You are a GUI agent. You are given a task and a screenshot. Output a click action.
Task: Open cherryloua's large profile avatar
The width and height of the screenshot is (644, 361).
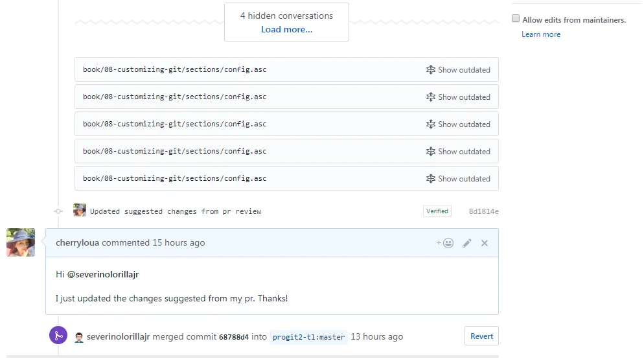pos(21,242)
